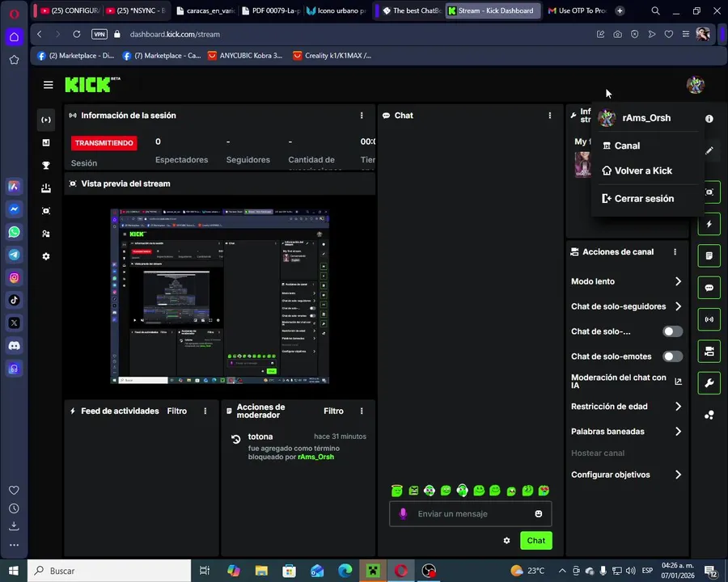
Task: Open File Explorer from taskbar
Action: point(261,571)
